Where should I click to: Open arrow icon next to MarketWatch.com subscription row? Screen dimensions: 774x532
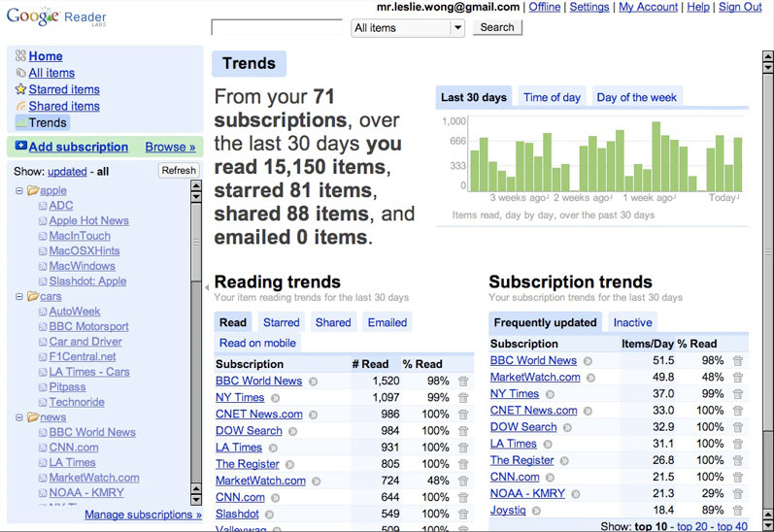[590, 378]
